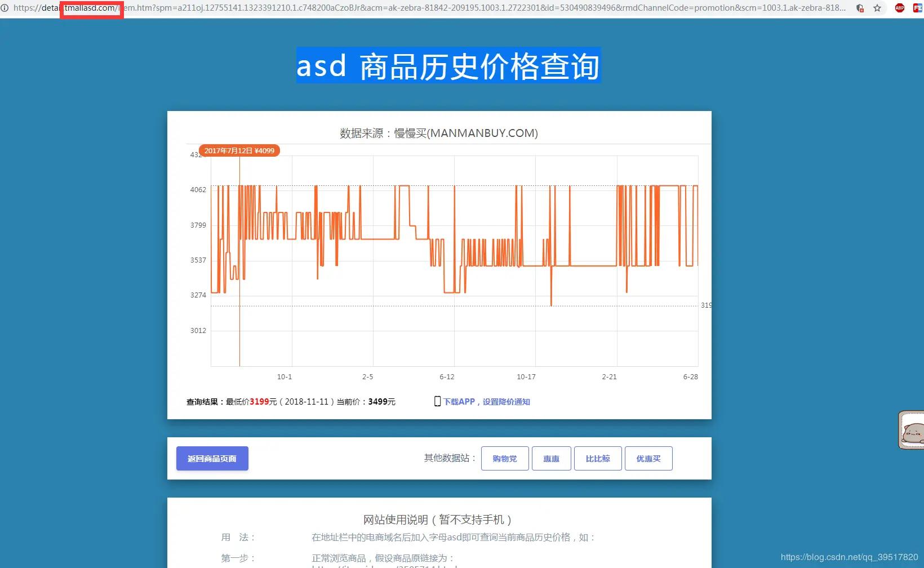Click the highlighted tmallasd.com URL text
This screenshot has height=568, width=924.
[x=91, y=8]
